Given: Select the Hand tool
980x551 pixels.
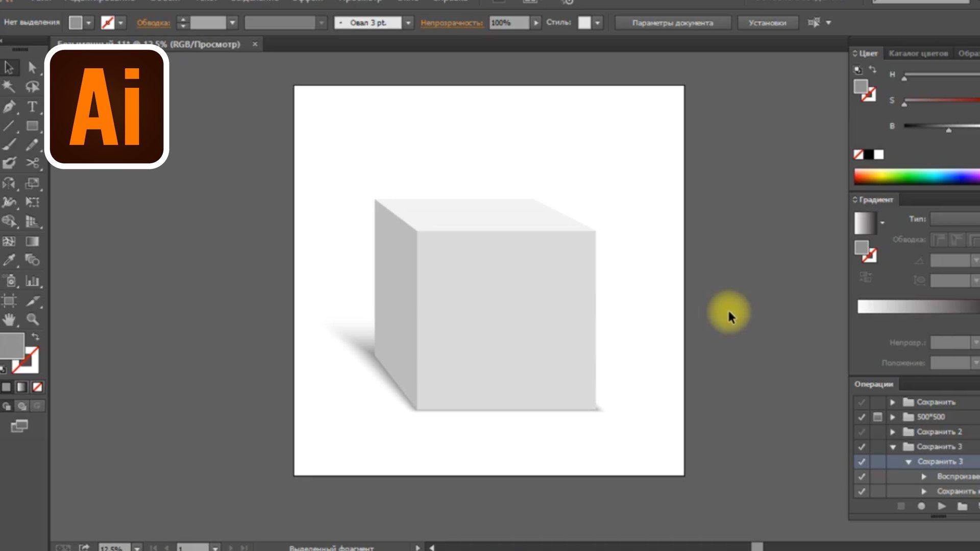Looking at the screenshot, I should coord(9,320).
